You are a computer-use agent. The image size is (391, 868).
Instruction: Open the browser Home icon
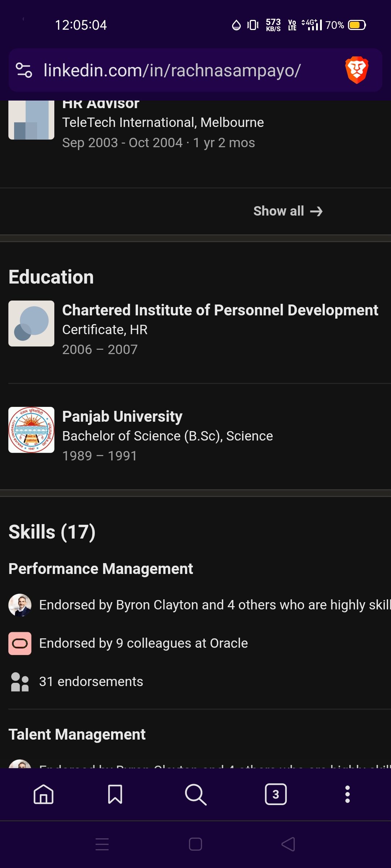click(x=43, y=794)
